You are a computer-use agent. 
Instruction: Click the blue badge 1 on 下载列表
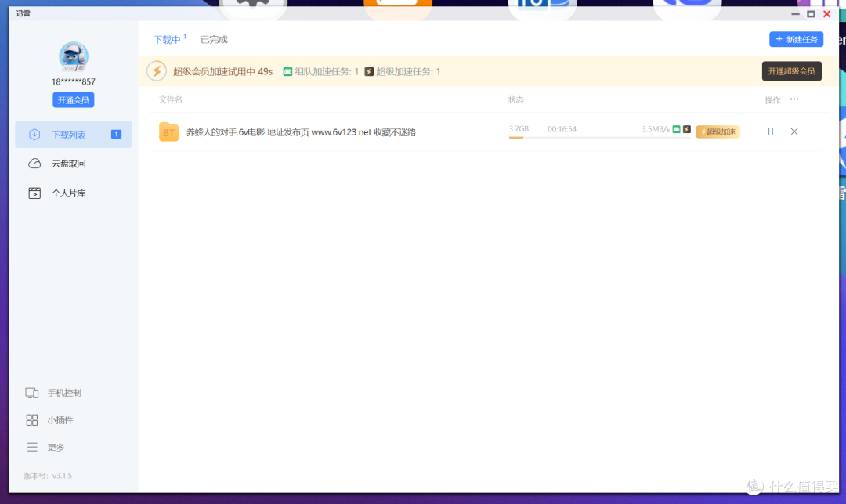pos(116,135)
